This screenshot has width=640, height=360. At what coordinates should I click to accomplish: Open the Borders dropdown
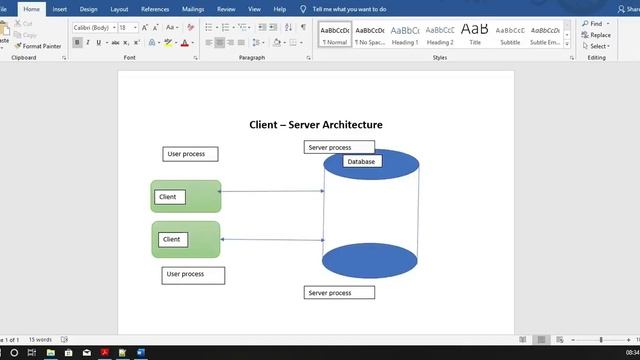tap(301, 42)
